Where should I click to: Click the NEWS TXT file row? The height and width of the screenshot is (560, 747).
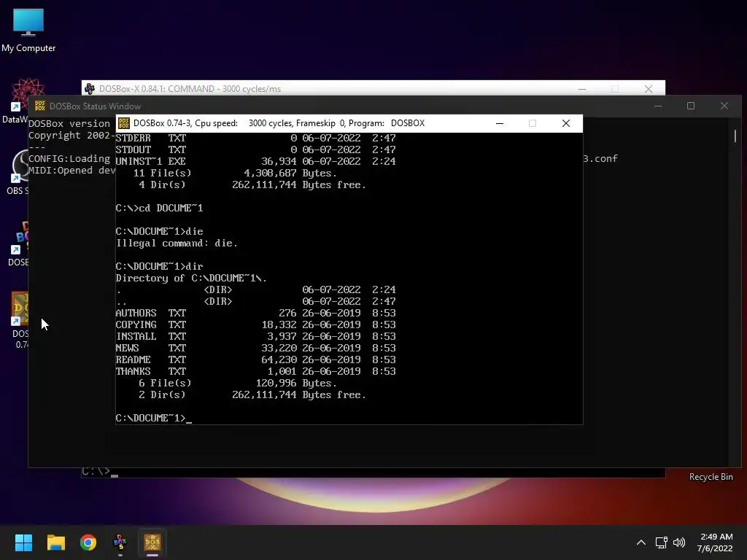255,348
